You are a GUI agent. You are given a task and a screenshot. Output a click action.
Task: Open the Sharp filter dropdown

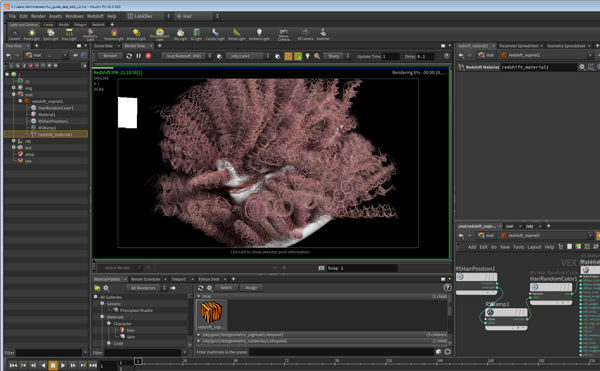[337, 56]
